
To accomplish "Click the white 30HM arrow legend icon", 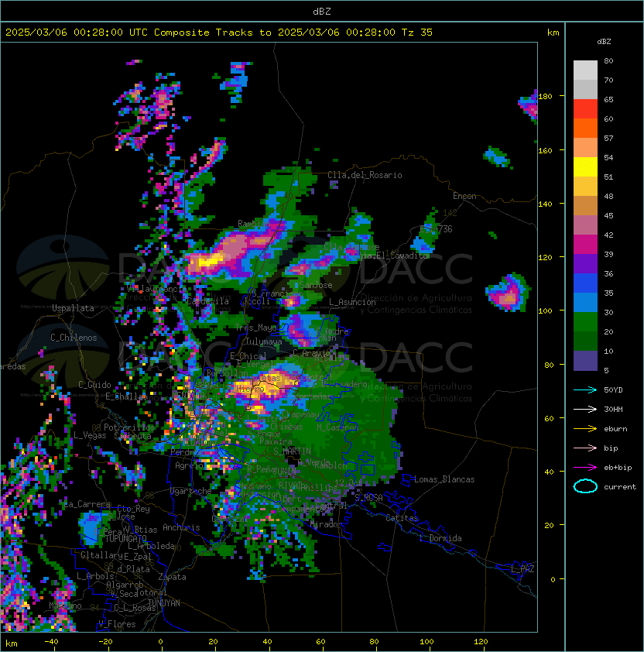I will coord(585,409).
